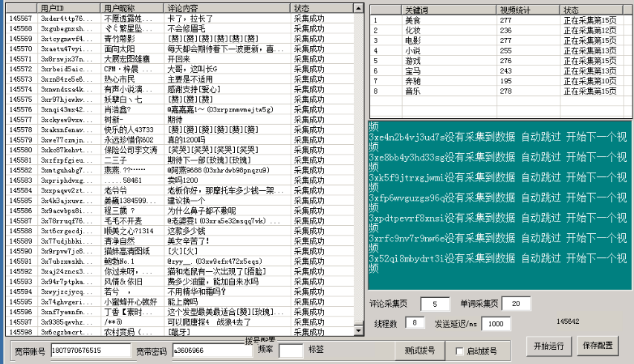
Task: Select keyword row 化妆
Action: (497, 30)
